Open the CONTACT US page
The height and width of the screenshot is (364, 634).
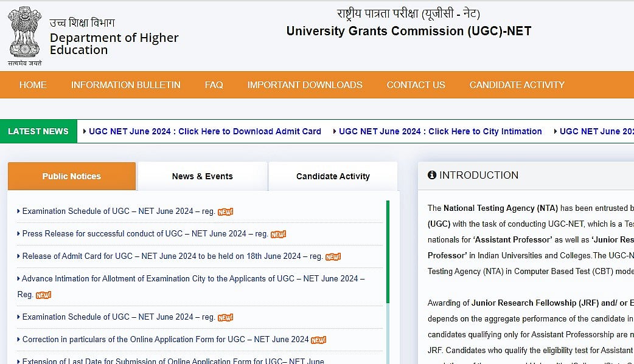click(x=416, y=85)
